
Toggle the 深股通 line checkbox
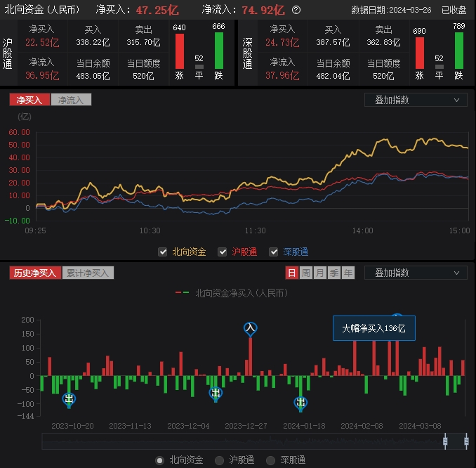click(x=274, y=252)
